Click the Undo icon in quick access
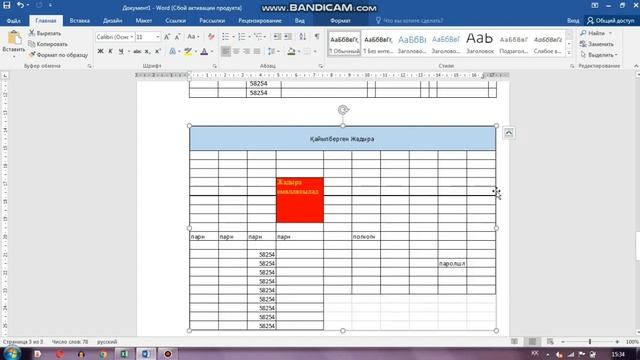Viewport: 640px width, 360px height. point(20,6)
